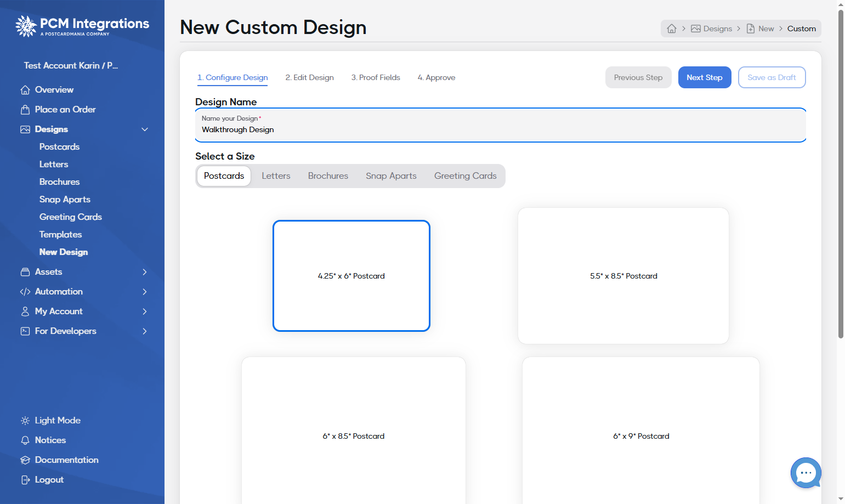
Task: Click the Designs breadcrumb link
Action: [718, 29]
